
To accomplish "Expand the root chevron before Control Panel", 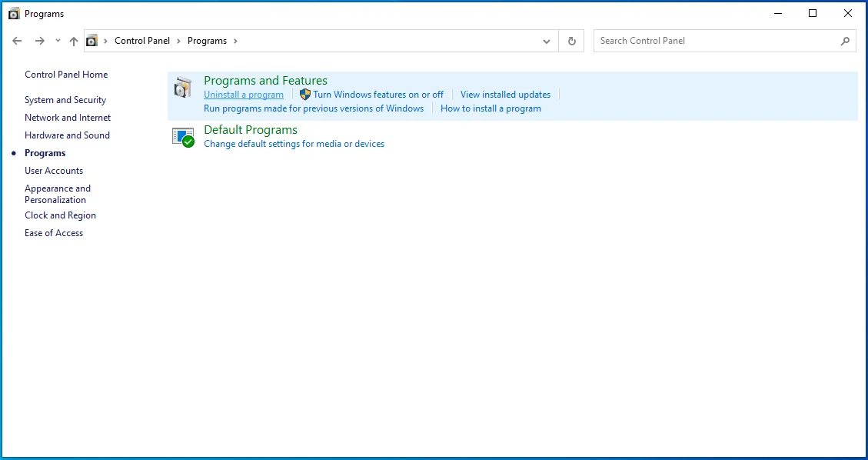I will tap(105, 41).
